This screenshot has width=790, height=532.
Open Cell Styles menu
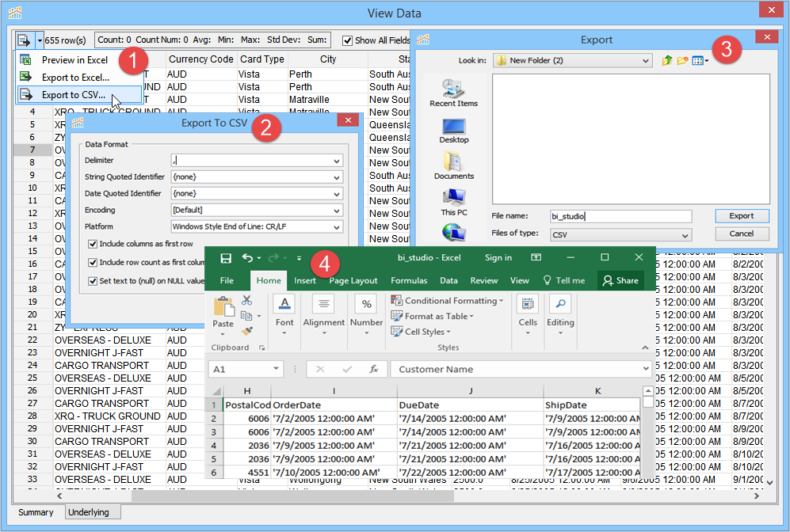coord(421,332)
